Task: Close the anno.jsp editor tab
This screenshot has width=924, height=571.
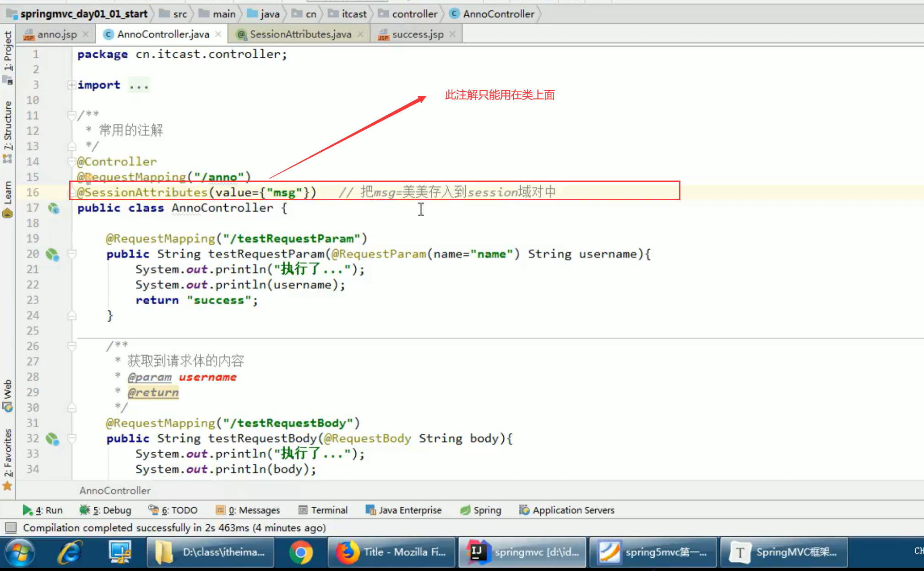Action: [86, 34]
